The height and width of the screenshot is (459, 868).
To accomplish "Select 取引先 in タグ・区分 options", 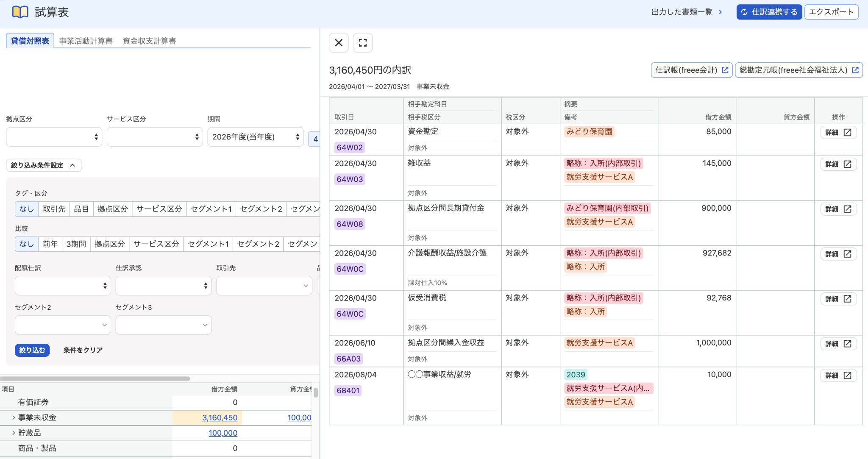I will [x=54, y=209].
